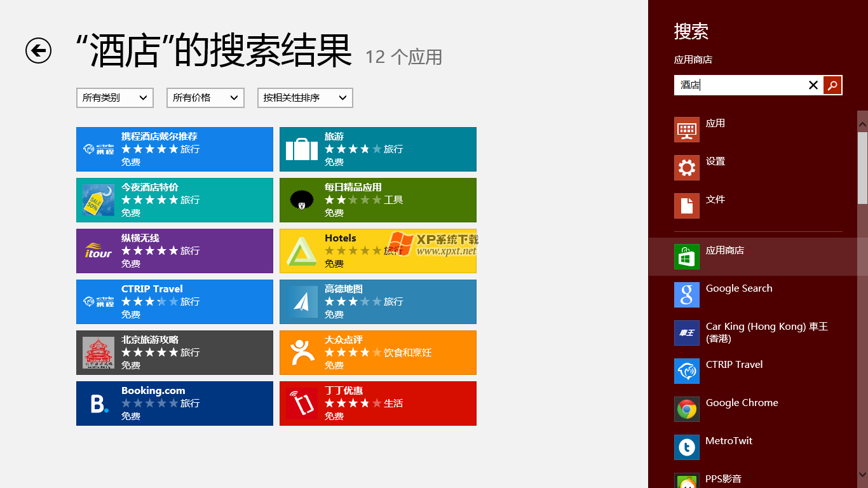Image resolution: width=868 pixels, height=488 pixels.
Task: Click the 设置 gear icon
Action: [687, 168]
